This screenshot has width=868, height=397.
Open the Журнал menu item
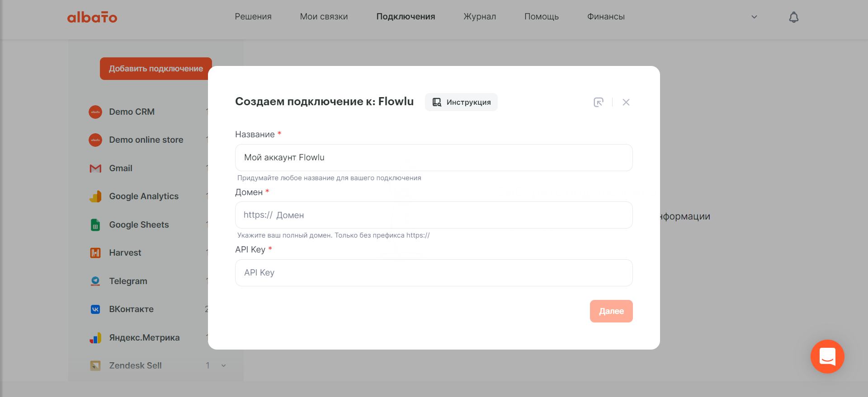click(x=480, y=17)
